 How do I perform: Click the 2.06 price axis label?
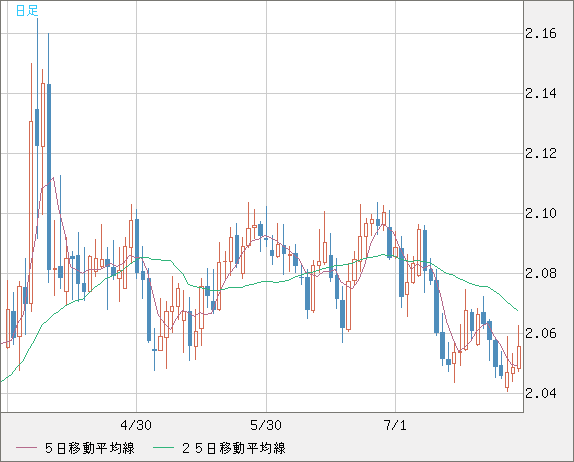click(541, 334)
